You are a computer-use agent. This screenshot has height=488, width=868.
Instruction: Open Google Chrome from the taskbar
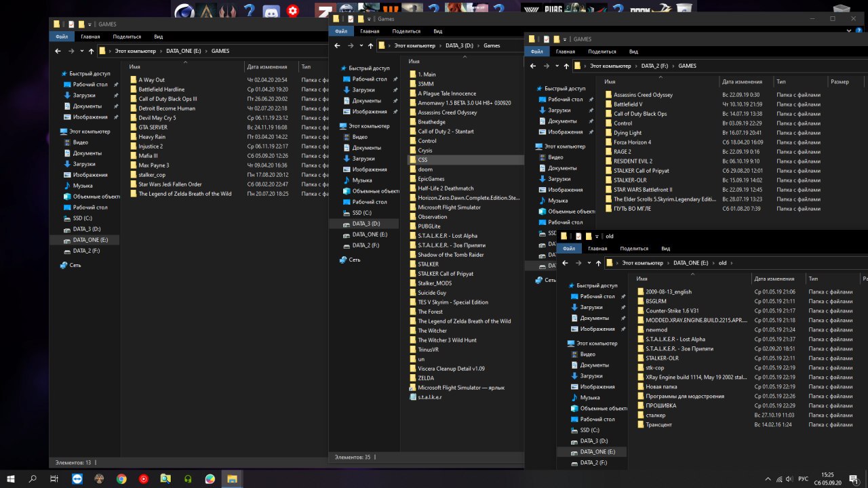point(121,479)
